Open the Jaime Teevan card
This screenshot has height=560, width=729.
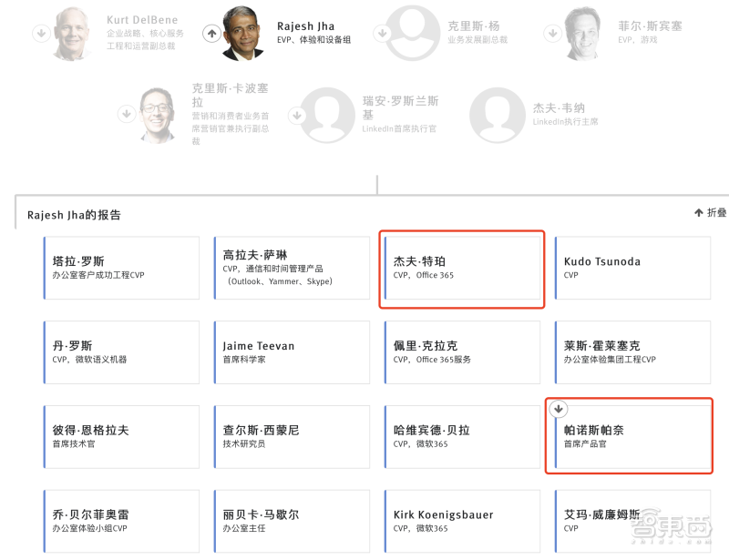pos(292,352)
